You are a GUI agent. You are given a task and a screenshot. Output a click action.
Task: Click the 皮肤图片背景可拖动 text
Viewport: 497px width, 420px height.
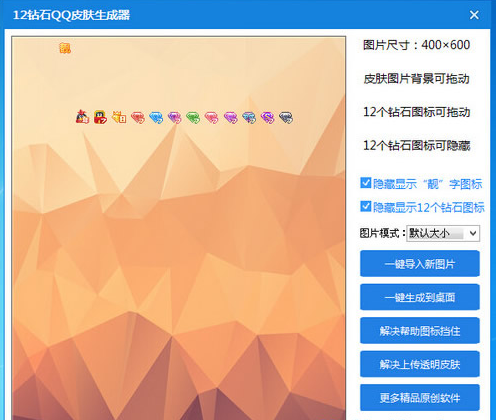coord(416,79)
